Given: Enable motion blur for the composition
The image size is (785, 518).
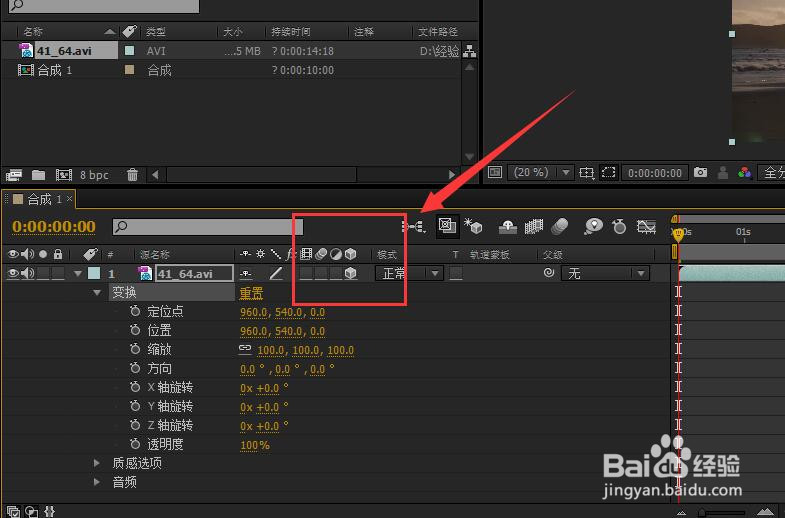Looking at the screenshot, I should [559, 227].
